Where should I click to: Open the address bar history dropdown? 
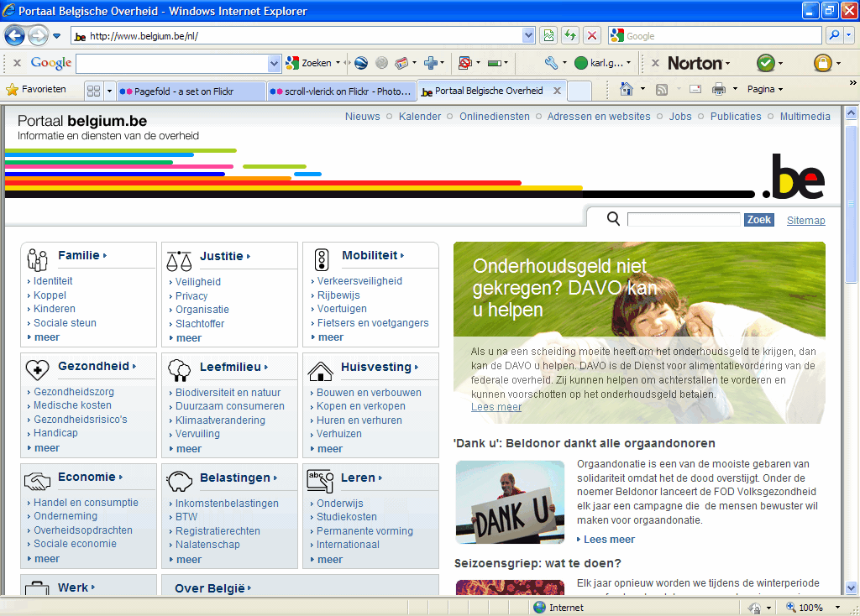pos(528,35)
